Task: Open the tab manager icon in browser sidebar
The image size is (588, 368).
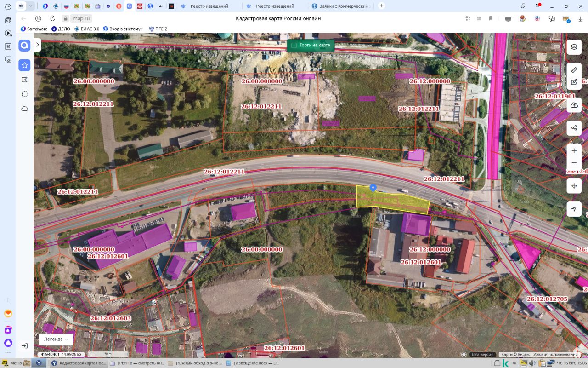Action: click(8, 20)
